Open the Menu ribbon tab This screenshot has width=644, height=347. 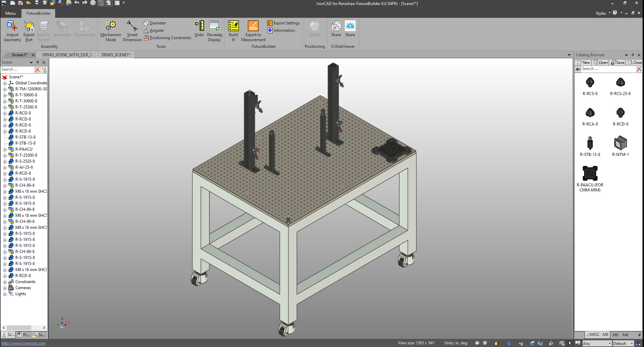click(x=10, y=13)
